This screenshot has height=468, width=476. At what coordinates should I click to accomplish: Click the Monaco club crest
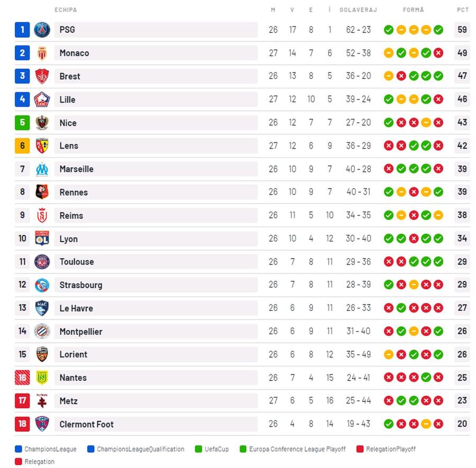coord(42,53)
